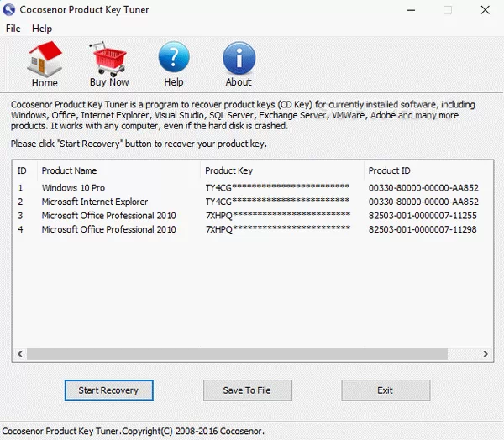Click the Exit button
The image size is (504, 440).
tap(386, 390)
